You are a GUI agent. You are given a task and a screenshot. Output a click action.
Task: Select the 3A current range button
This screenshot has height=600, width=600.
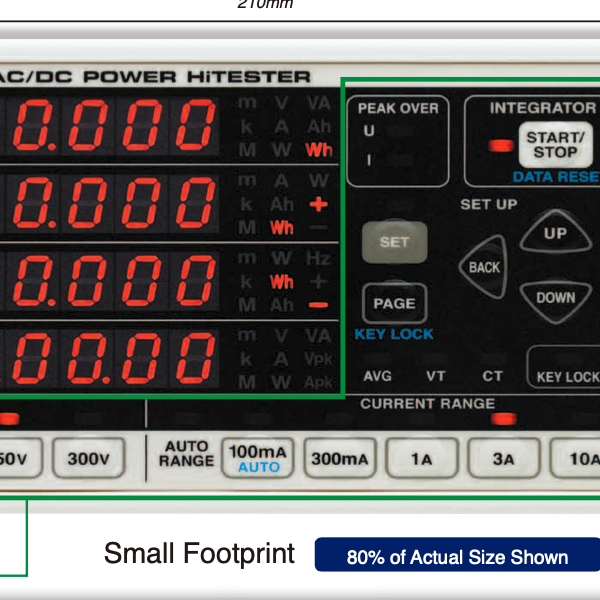(x=504, y=458)
